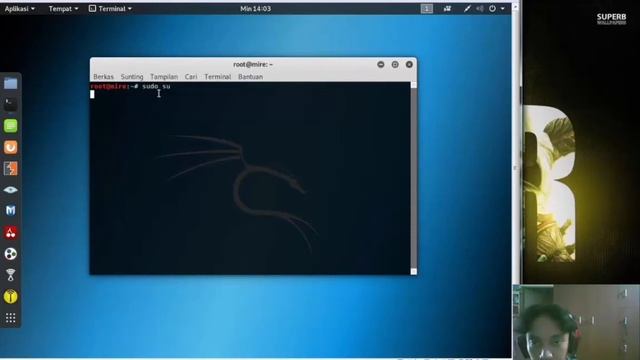Open the Terminal menu in the terminal menubar
640x360 pixels.
click(218, 77)
